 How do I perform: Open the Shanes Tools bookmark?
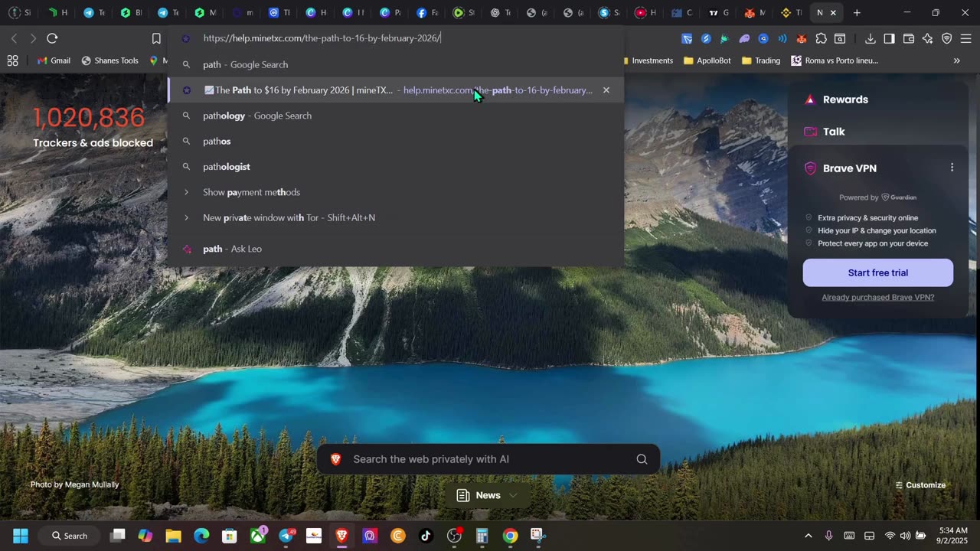click(109, 60)
